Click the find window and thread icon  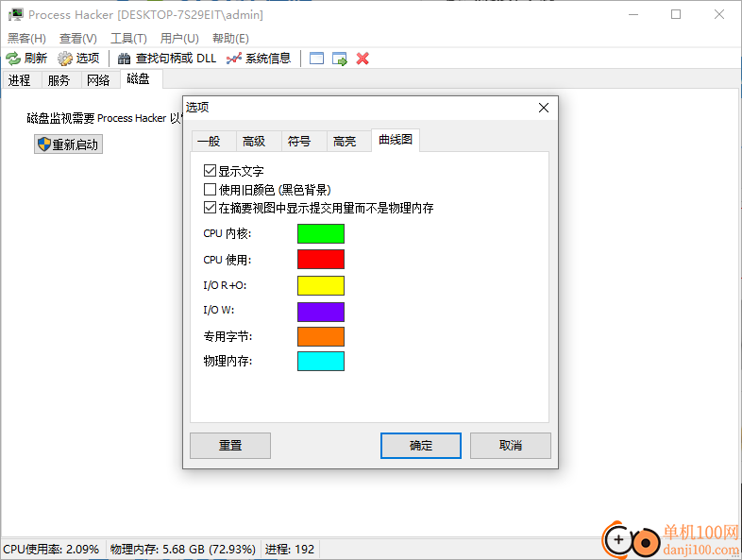click(340, 59)
